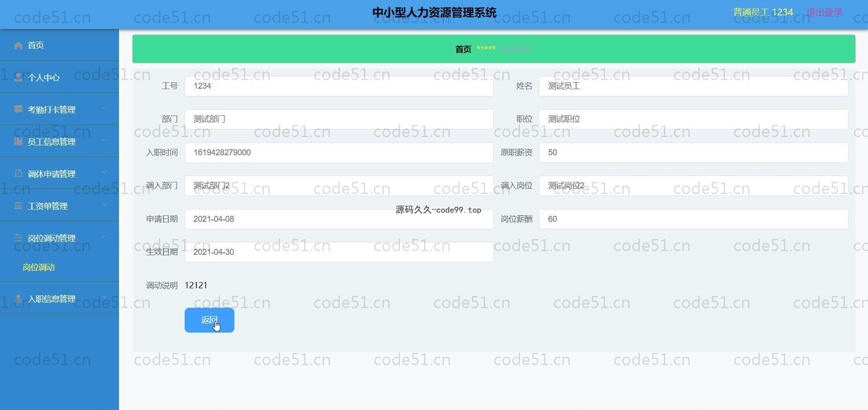
Task: Click the book icon beside 员工信息管理
Action: pyautogui.click(x=19, y=142)
